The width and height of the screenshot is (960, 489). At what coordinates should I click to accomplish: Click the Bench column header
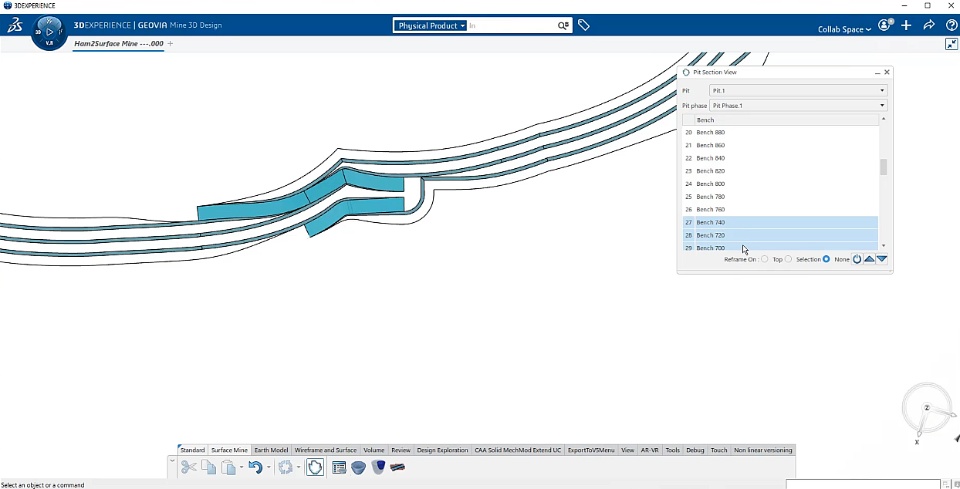(x=787, y=120)
